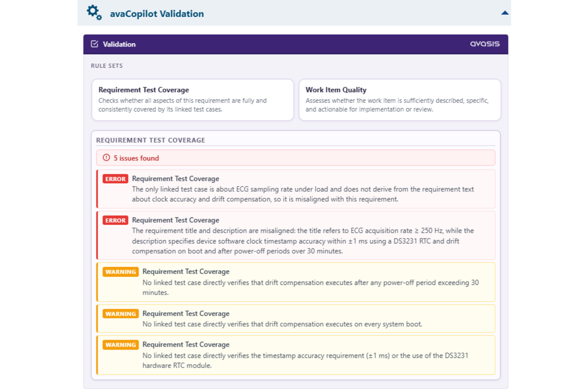The image size is (588, 389).
Task: Select warning about DS3231 hardware RTC module
Action: 295,355
